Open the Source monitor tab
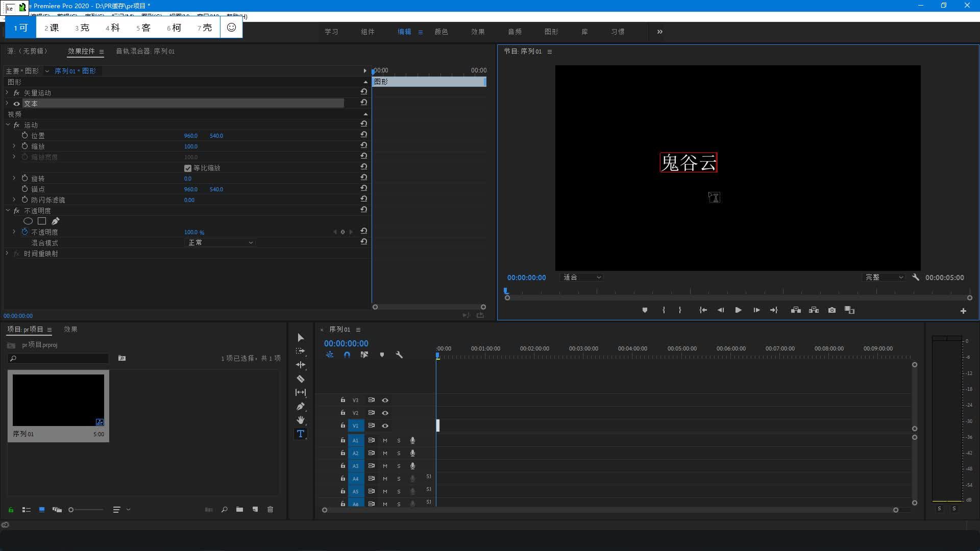This screenshot has height=551, width=980. click(28, 51)
